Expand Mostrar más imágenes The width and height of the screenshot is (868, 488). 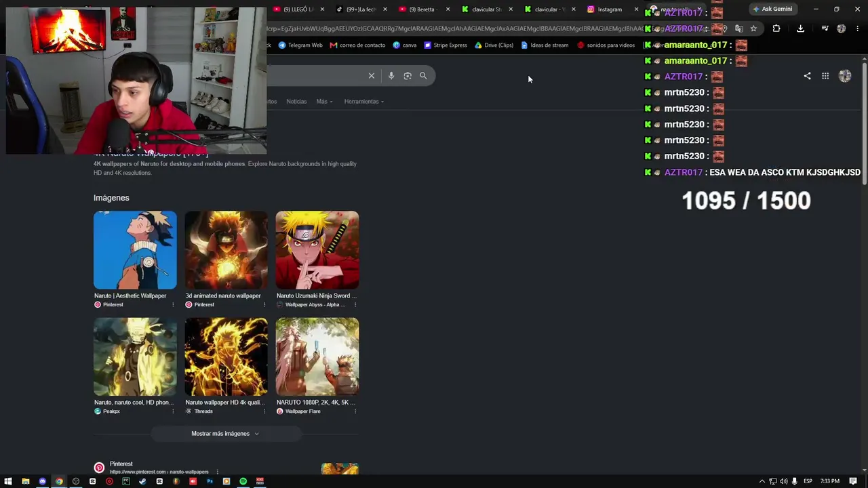pos(226,434)
